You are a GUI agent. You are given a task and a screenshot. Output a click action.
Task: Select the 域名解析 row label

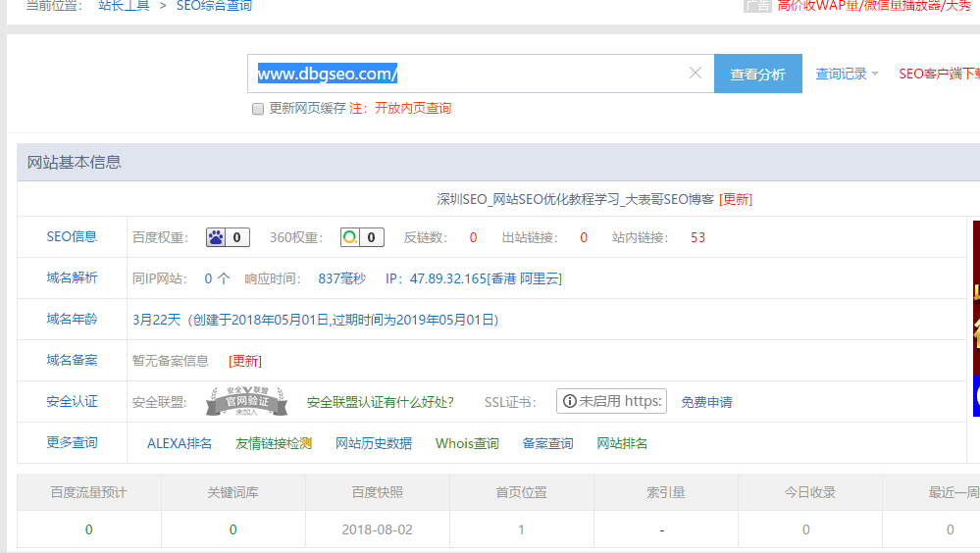(72, 278)
